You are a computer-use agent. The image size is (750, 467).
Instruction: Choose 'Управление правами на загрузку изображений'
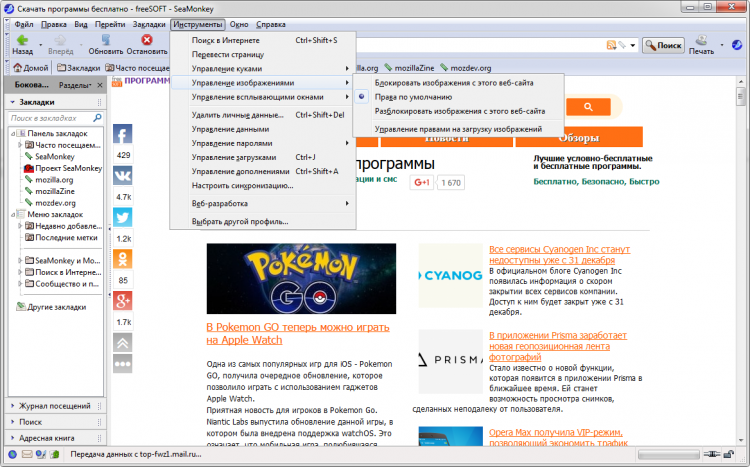pyautogui.click(x=458, y=129)
